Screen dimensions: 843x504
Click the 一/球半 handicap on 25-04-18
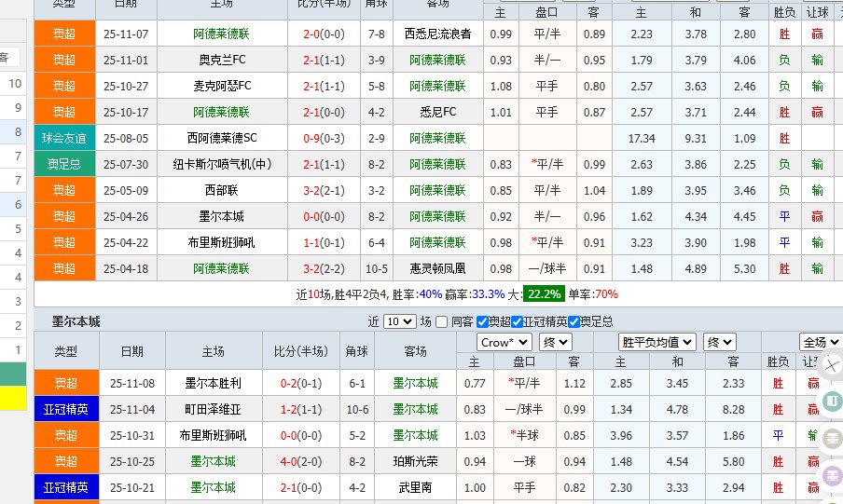(546, 268)
